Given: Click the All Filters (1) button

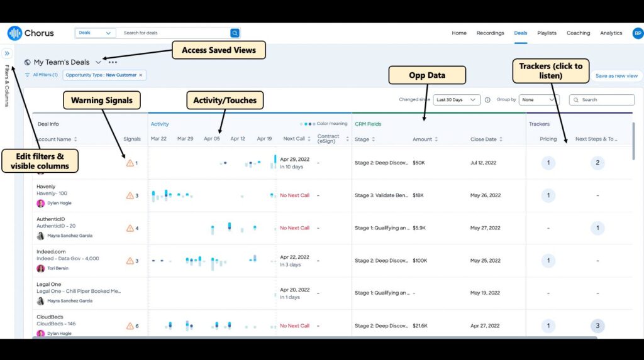Looking at the screenshot, I should (x=41, y=75).
